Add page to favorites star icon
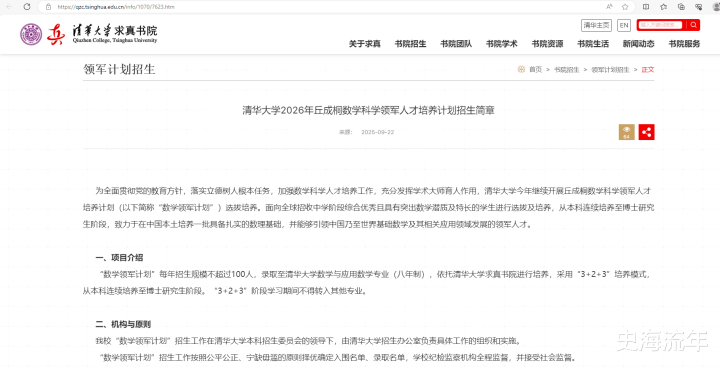The height and width of the screenshot is (367, 720). click(x=625, y=7)
